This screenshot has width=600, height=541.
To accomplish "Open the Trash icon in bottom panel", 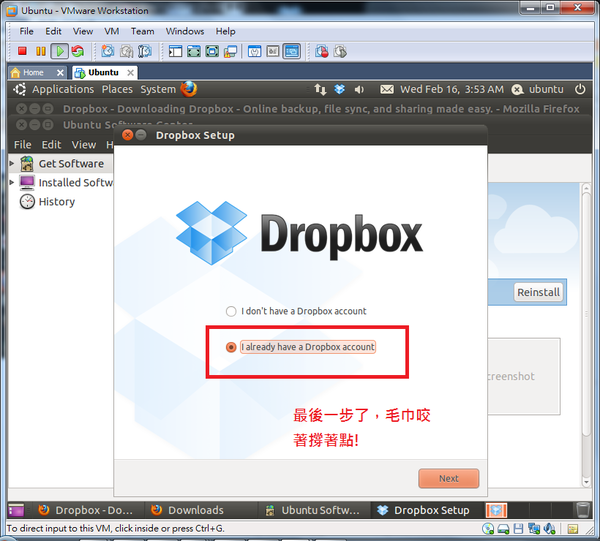I will pyautogui.click(x=583, y=510).
